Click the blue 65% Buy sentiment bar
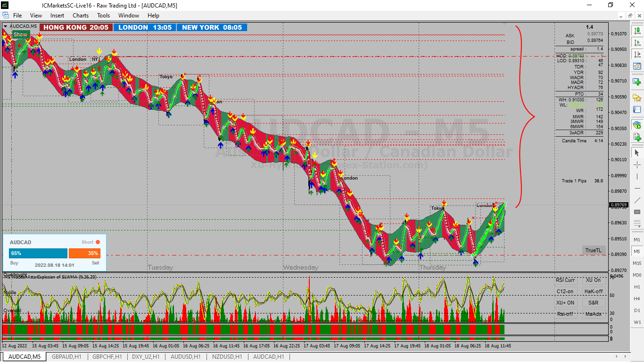Image resolution: width=644 pixels, height=362 pixels. pos(38,253)
